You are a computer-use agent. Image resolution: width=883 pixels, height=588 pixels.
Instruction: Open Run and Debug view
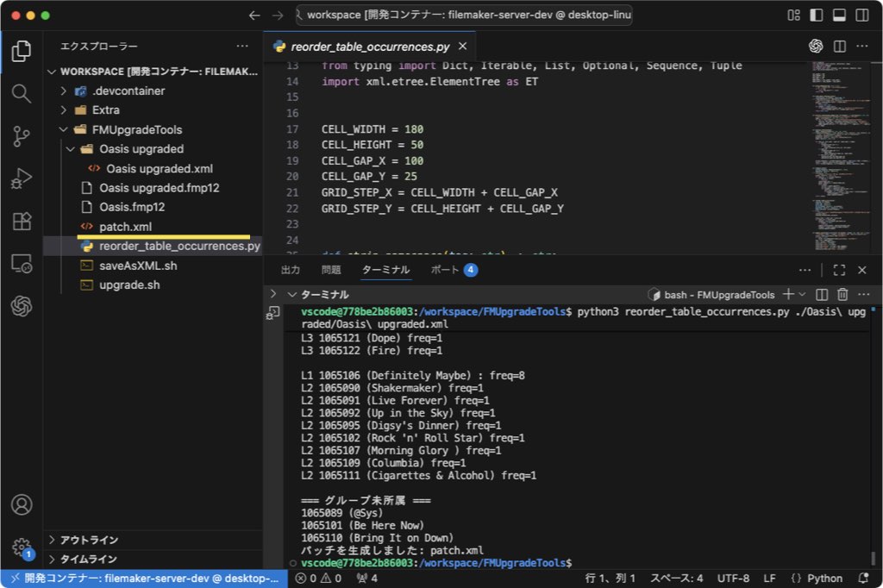coord(22,179)
